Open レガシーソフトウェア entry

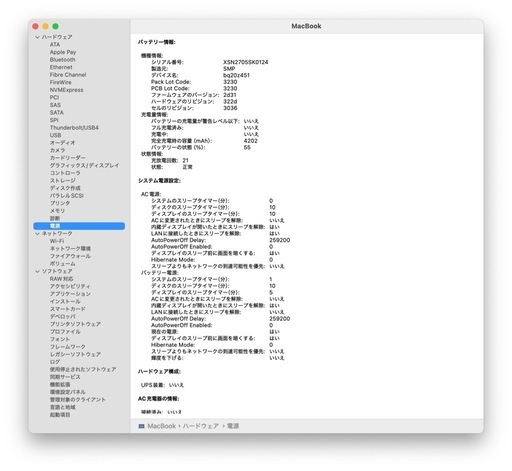75,354
